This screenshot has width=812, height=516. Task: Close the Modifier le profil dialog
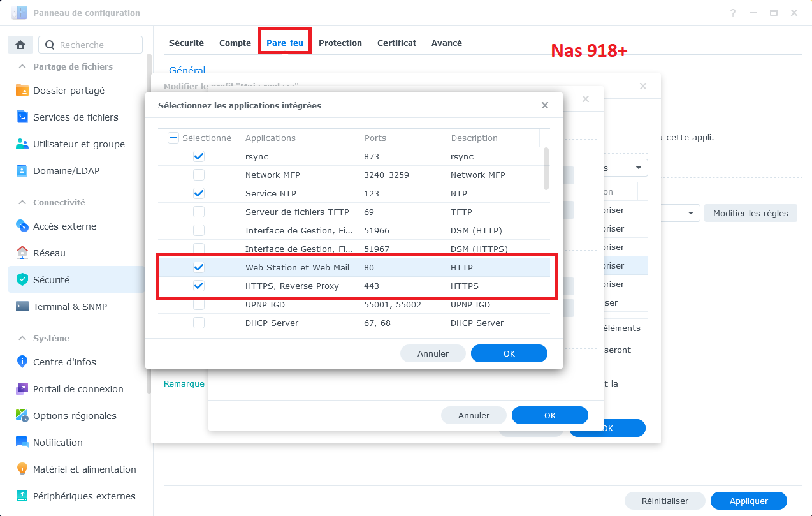click(643, 86)
